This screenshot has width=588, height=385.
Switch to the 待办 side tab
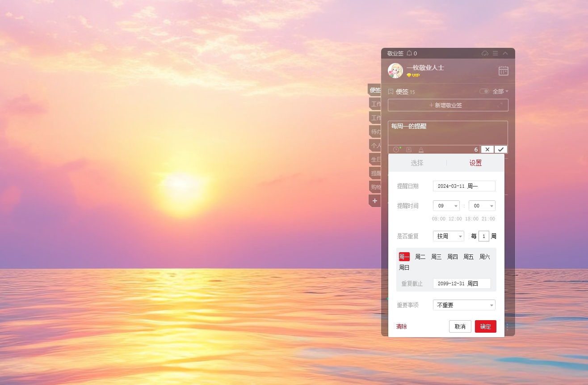point(375,132)
